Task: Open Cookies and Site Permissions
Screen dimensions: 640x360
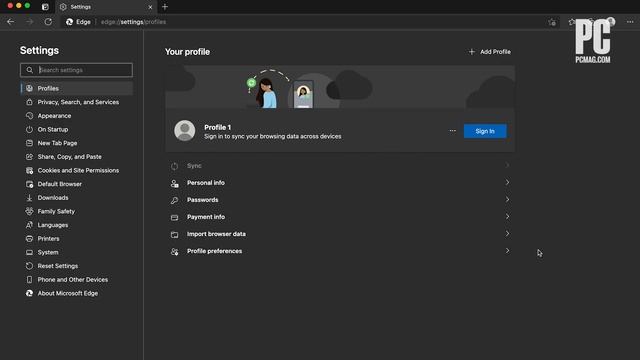Action: coord(76,171)
